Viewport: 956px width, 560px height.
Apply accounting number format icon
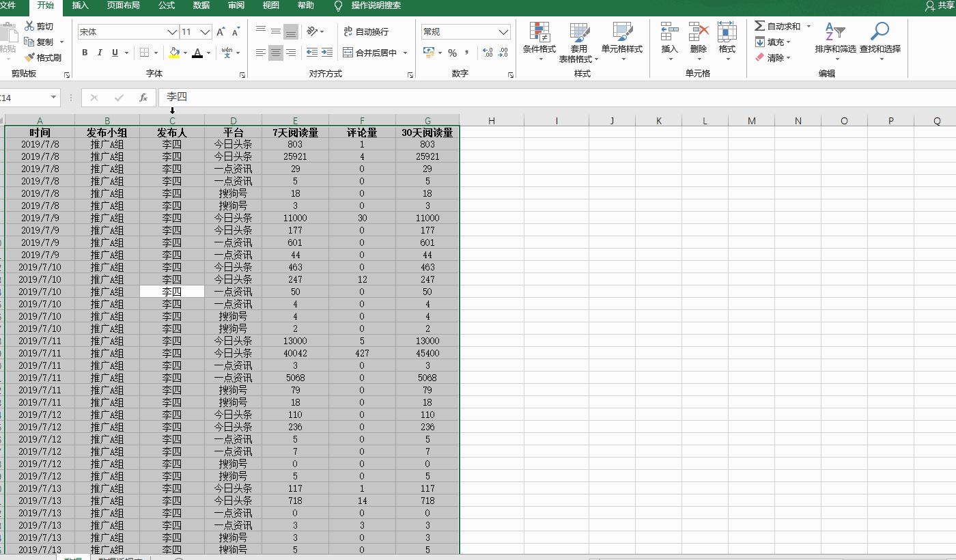click(429, 53)
